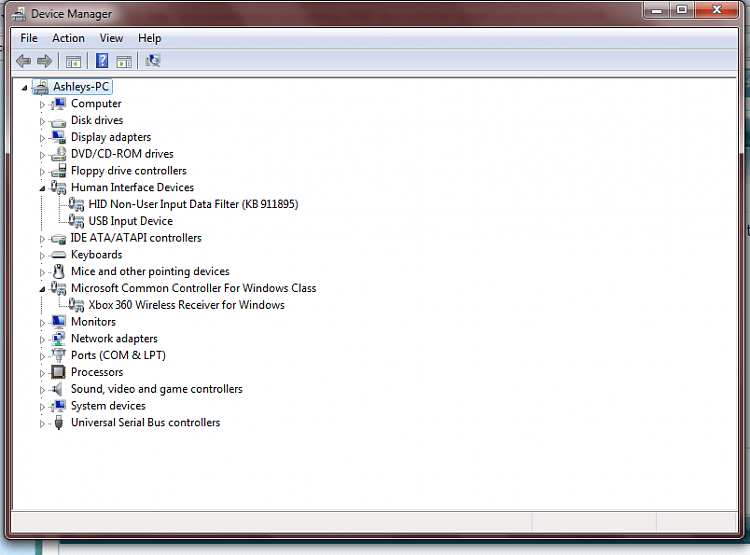Close the Device Manager window
The height and width of the screenshot is (555, 750).
[x=717, y=10]
